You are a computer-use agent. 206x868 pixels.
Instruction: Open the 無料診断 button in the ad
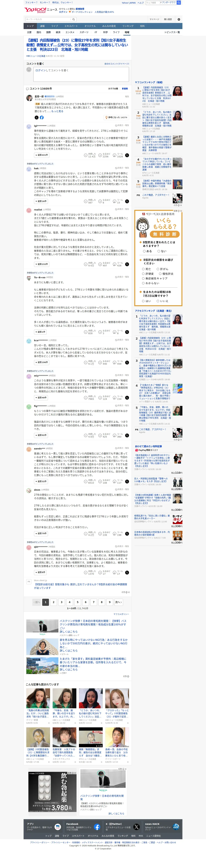pos(165,234)
